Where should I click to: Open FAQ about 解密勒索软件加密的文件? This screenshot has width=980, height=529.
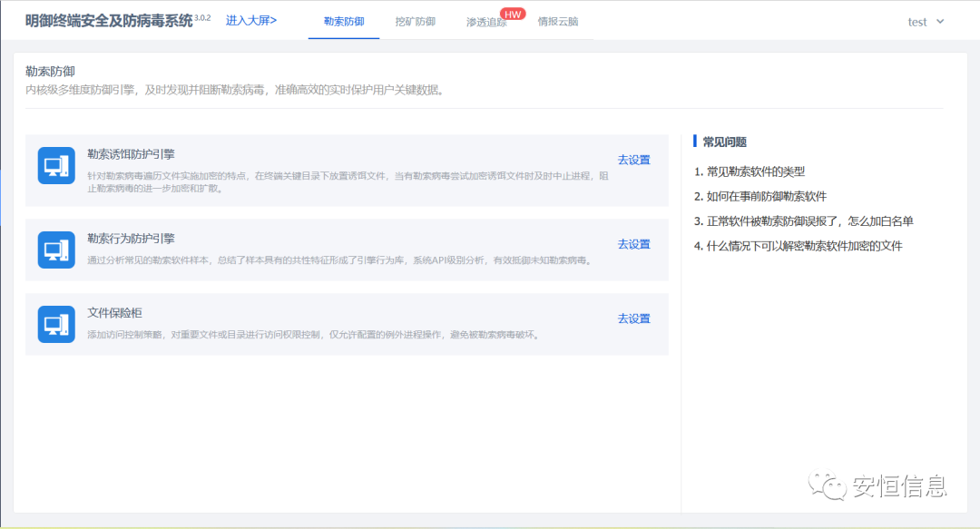798,246
